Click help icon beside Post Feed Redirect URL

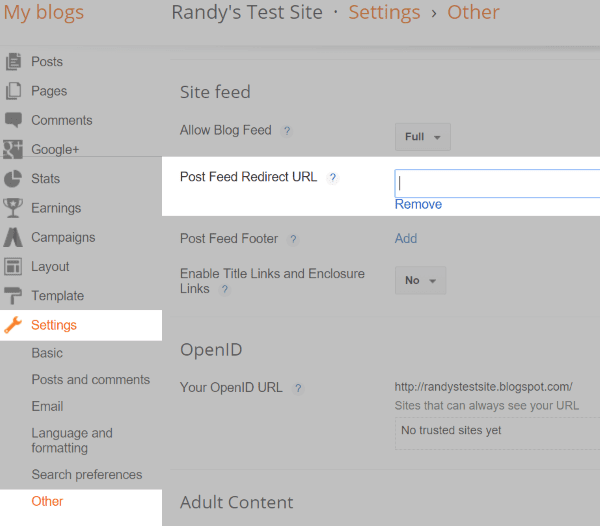(x=333, y=178)
